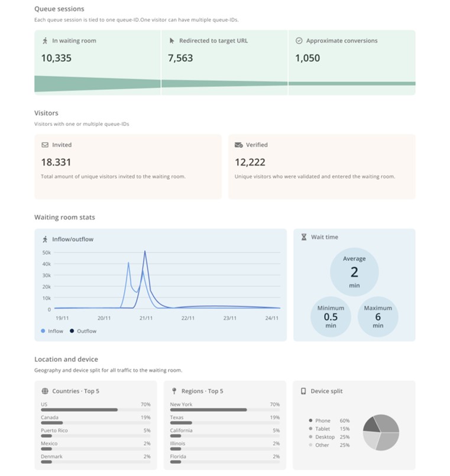Click the walking icon beside Inflow/outflow title

tap(45, 239)
